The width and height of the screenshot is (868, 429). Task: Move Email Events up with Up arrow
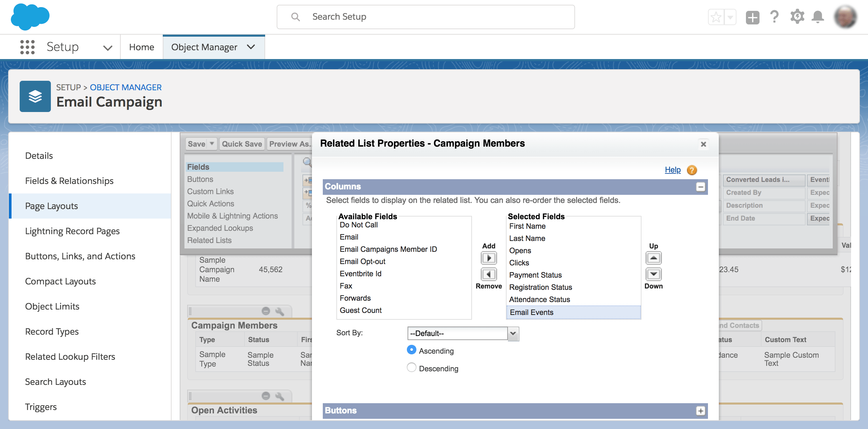[x=654, y=258]
